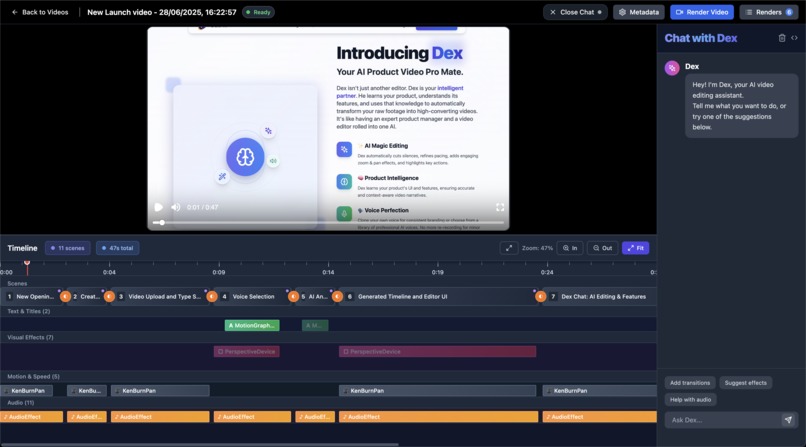Click transition icon between scenes 6 and 7
Image resolution: width=806 pixels, height=447 pixels.
tap(540, 296)
